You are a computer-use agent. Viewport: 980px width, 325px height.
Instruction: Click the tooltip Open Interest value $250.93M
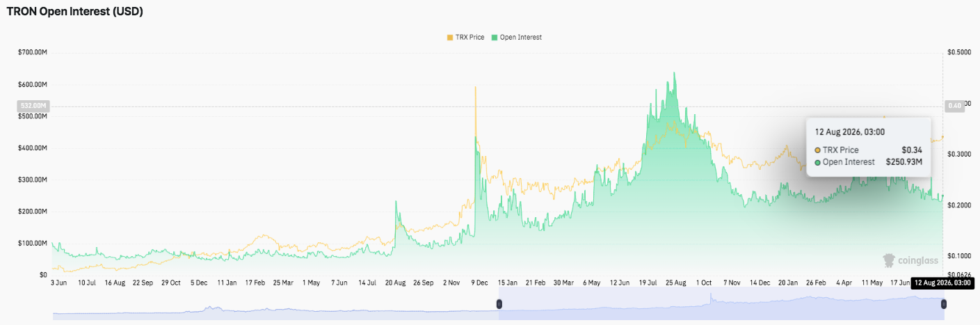pos(904,162)
